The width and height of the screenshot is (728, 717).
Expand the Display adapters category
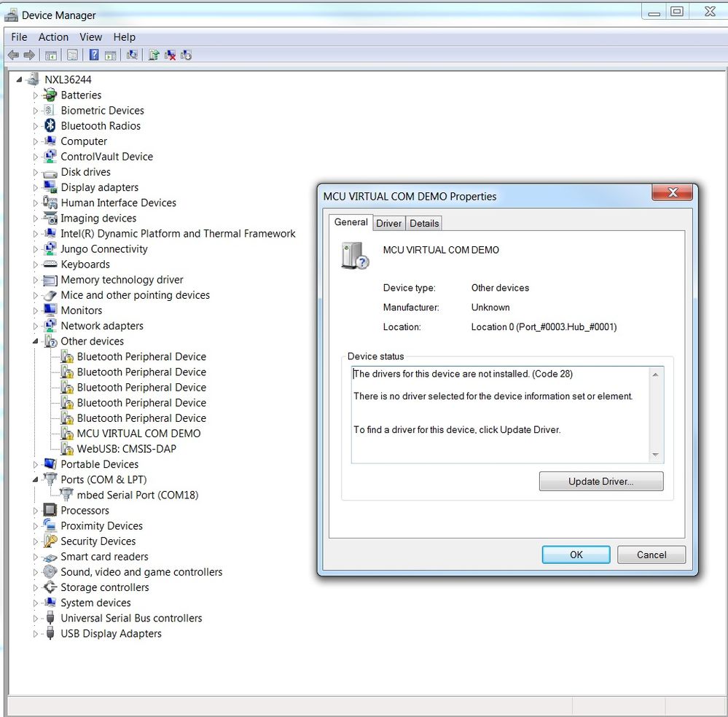coord(35,187)
